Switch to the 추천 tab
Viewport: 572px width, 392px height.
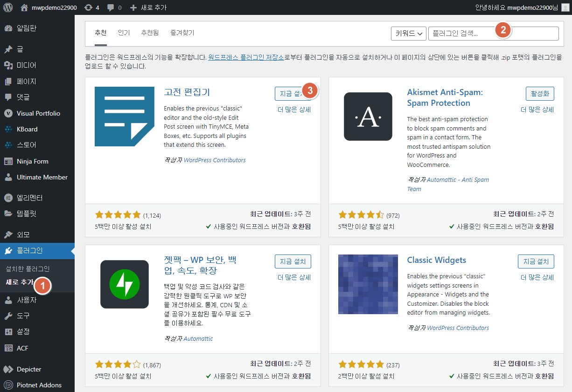click(x=101, y=33)
